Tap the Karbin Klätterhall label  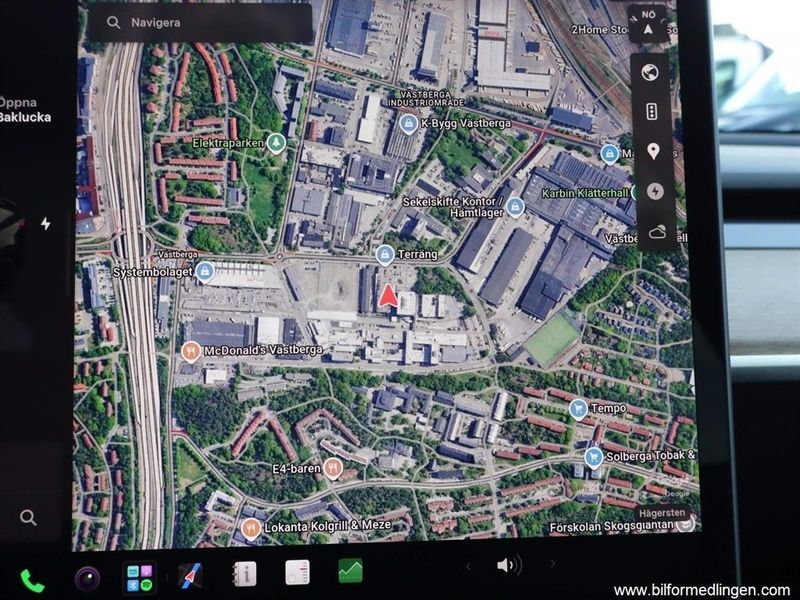point(585,193)
